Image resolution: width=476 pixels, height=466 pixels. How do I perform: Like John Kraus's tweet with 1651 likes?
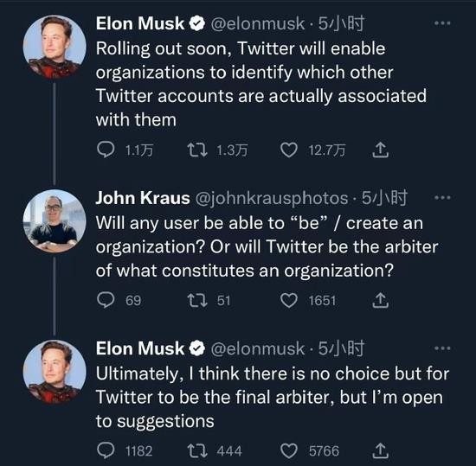pos(288,301)
